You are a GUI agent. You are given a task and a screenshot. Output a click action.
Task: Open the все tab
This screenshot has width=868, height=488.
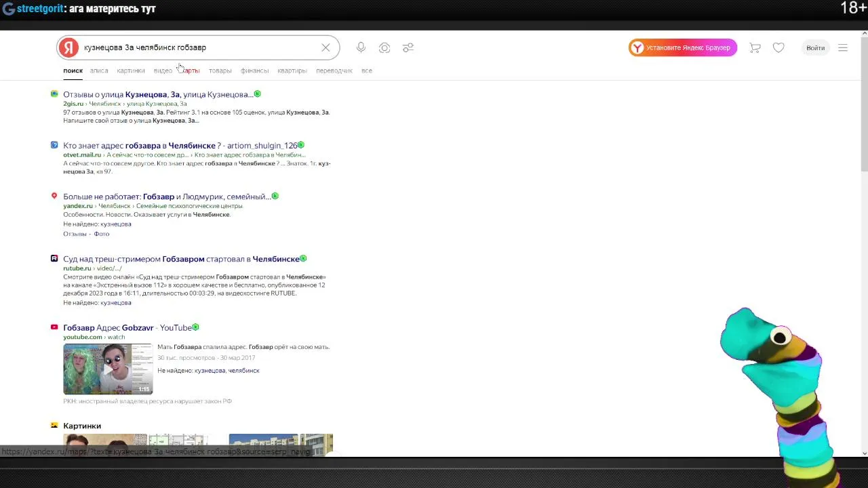coord(367,70)
